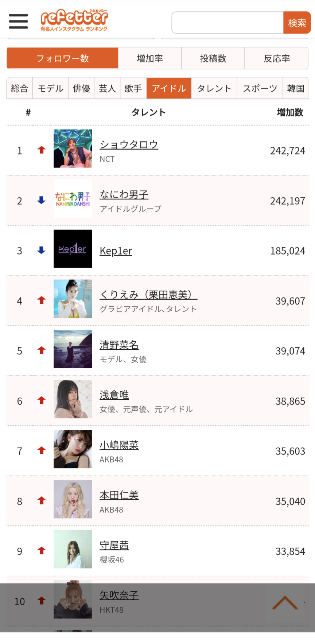The width and height of the screenshot is (315, 644).
Task: Choose the スポーツ category tab
Action: (x=260, y=88)
